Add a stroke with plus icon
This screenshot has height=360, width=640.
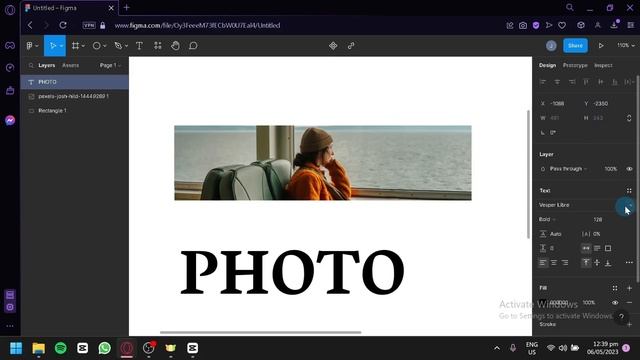629,324
